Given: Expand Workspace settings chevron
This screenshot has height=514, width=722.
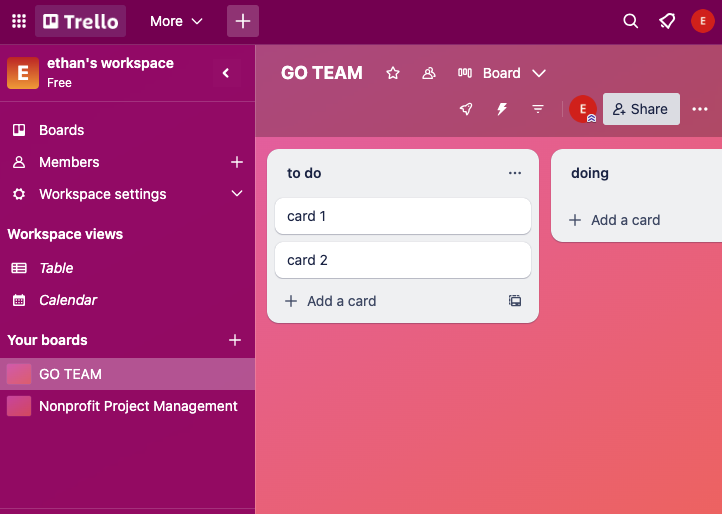Looking at the screenshot, I should tap(237, 194).
